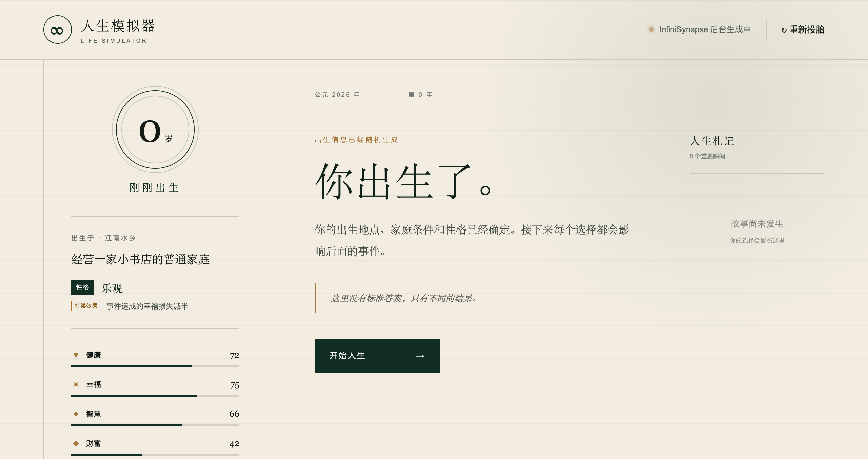Click the 幸福 stat label
This screenshot has height=459, width=868.
(x=94, y=384)
